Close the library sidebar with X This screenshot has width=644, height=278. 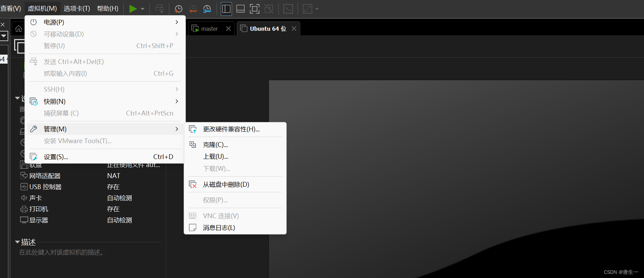coord(2,25)
